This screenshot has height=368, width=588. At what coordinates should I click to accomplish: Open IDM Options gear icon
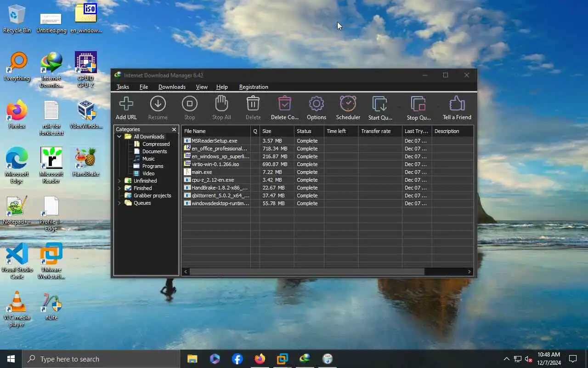tap(317, 104)
